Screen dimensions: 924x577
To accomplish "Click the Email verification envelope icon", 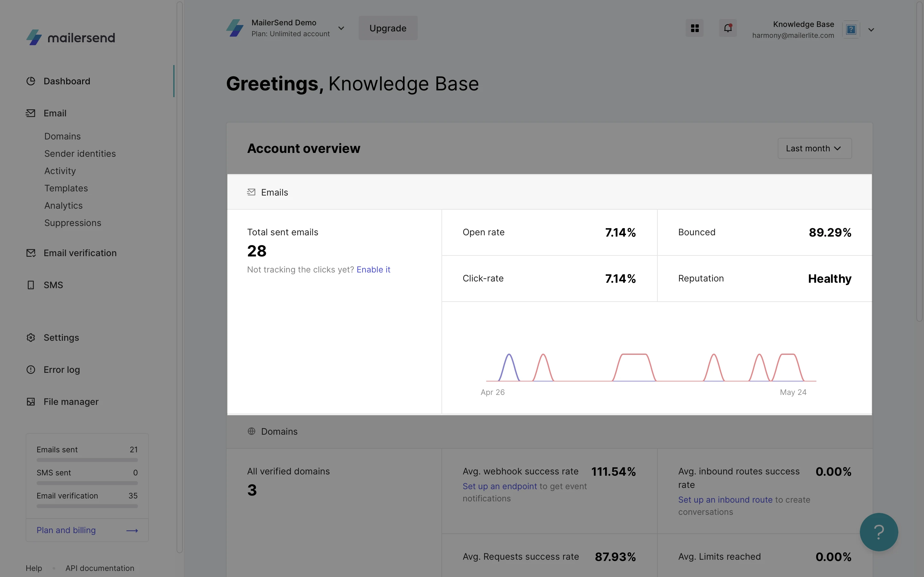I will (x=30, y=253).
